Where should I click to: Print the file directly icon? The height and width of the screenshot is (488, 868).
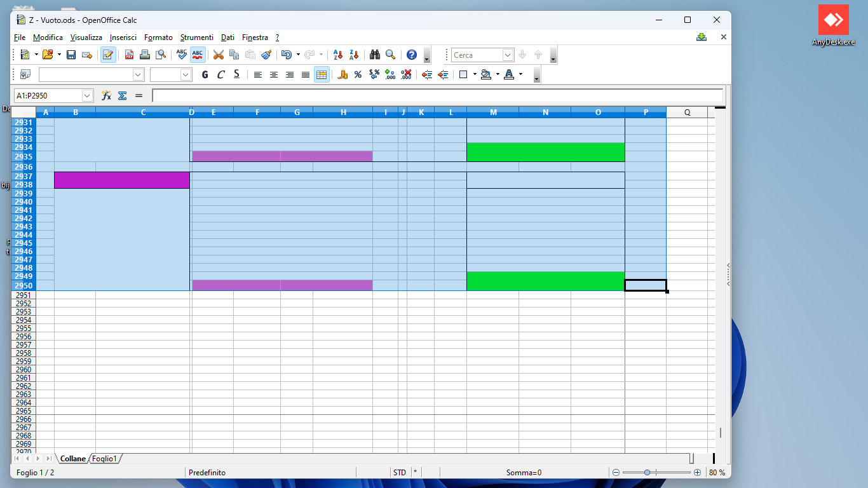click(x=145, y=55)
